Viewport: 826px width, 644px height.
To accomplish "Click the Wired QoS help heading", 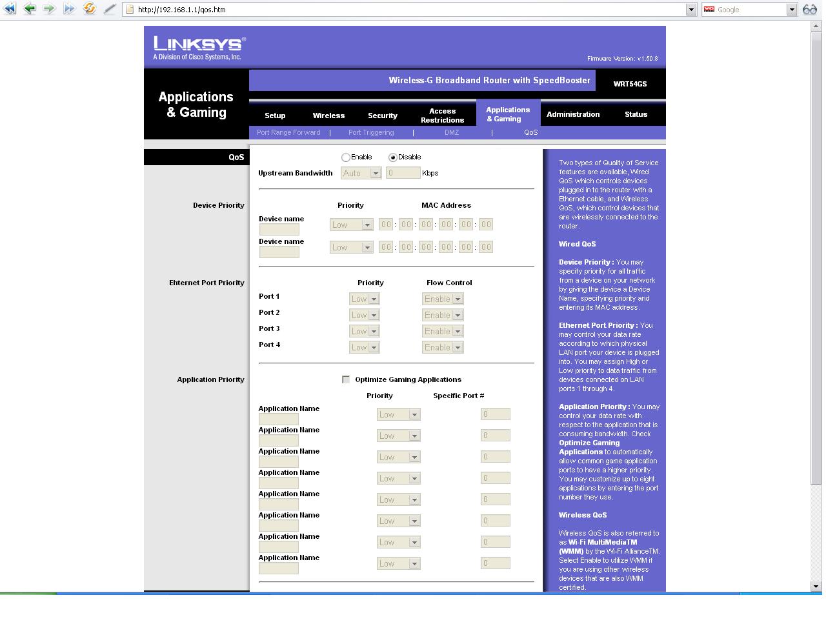I will pyautogui.click(x=577, y=244).
